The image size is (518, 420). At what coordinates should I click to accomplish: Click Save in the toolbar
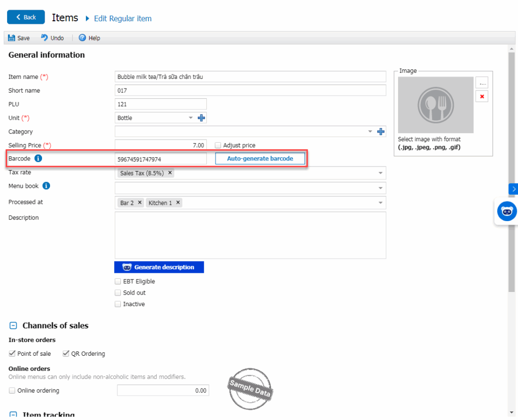[19, 38]
